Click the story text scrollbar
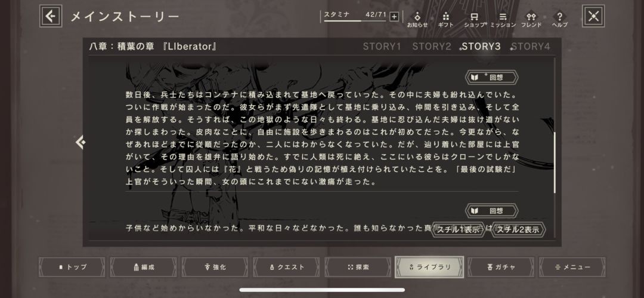 pyautogui.click(x=555, y=163)
